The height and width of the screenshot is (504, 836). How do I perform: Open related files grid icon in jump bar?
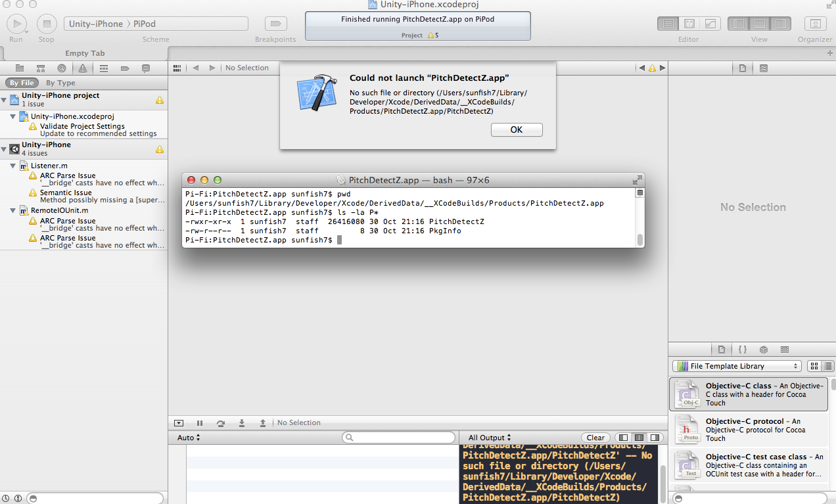(x=177, y=68)
